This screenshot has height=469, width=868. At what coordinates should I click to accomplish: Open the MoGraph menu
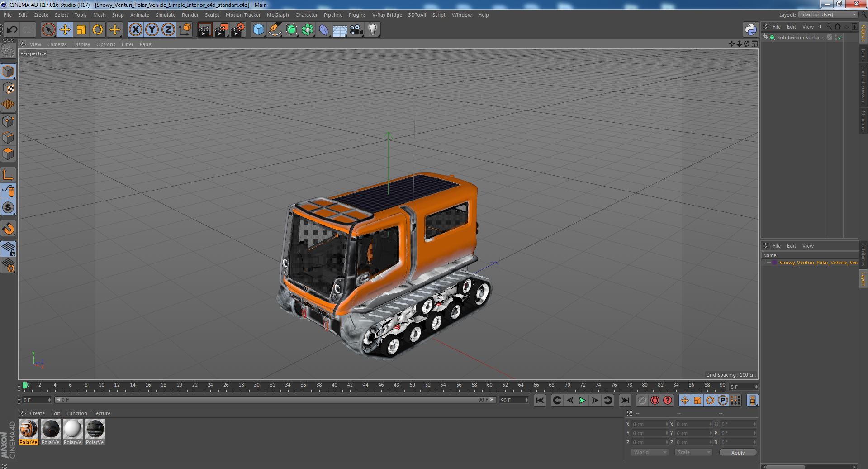click(x=278, y=15)
